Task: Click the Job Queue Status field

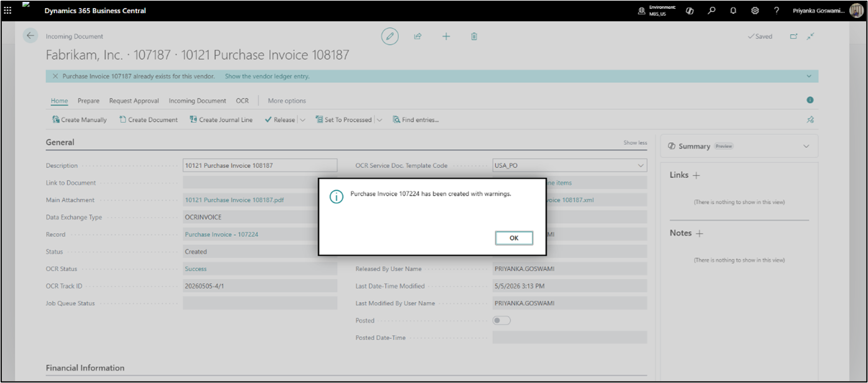Action: tap(260, 303)
